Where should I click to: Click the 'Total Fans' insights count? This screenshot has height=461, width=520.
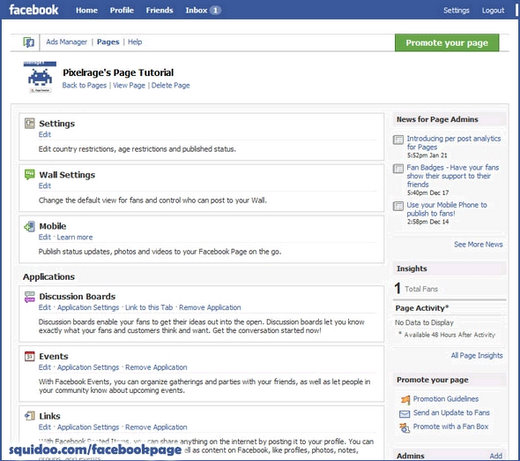click(416, 288)
